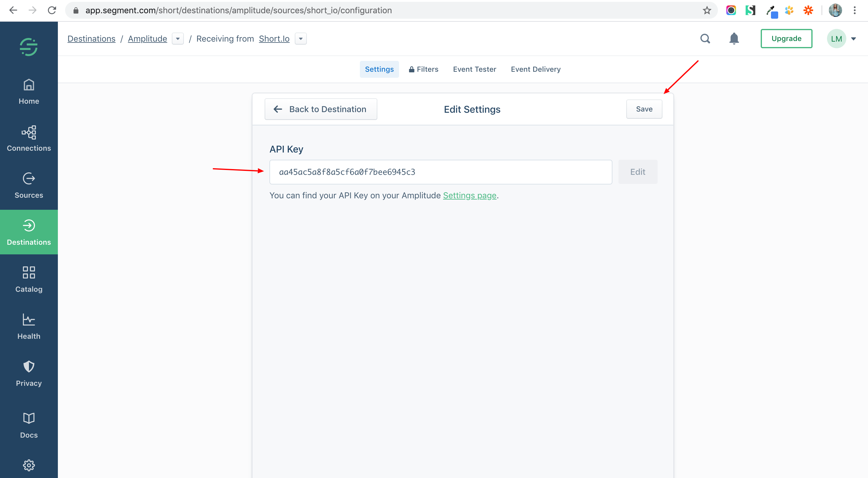Image resolution: width=868 pixels, height=478 pixels.
Task: Open the LM account menu arrow
Action: click(854, 39)
